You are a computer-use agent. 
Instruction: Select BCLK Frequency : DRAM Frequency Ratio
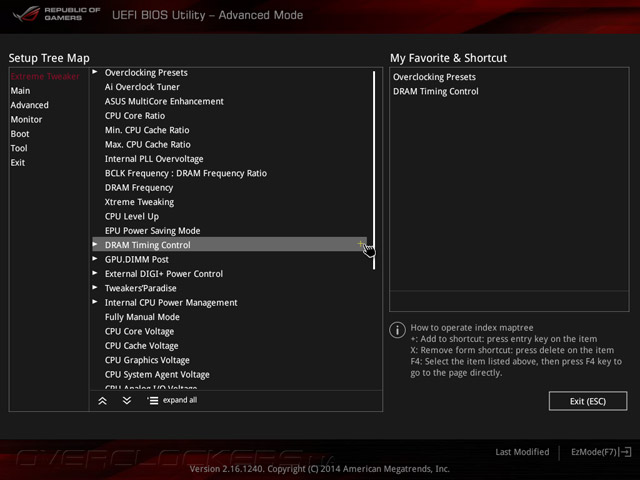pyautogui.click(x=186, y=173)
